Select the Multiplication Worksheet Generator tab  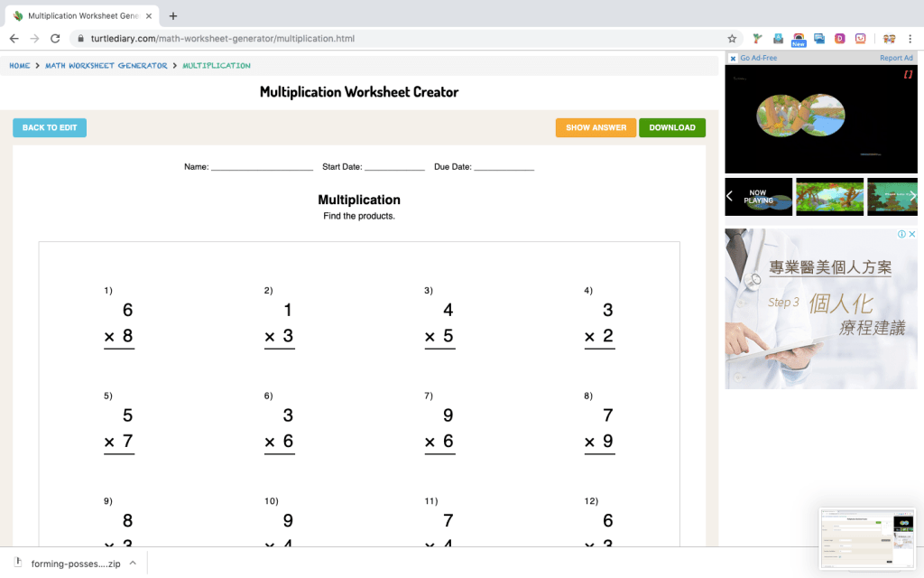(x=79, y=15)
